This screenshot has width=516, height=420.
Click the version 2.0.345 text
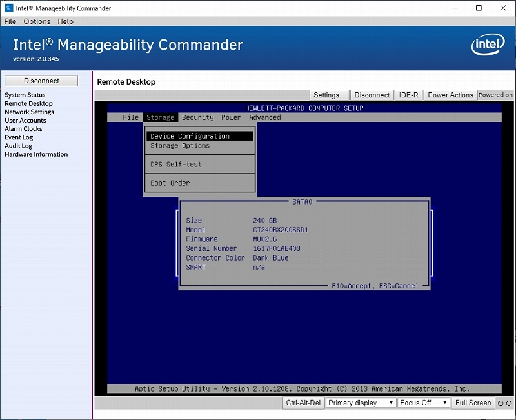click(36, 59)
